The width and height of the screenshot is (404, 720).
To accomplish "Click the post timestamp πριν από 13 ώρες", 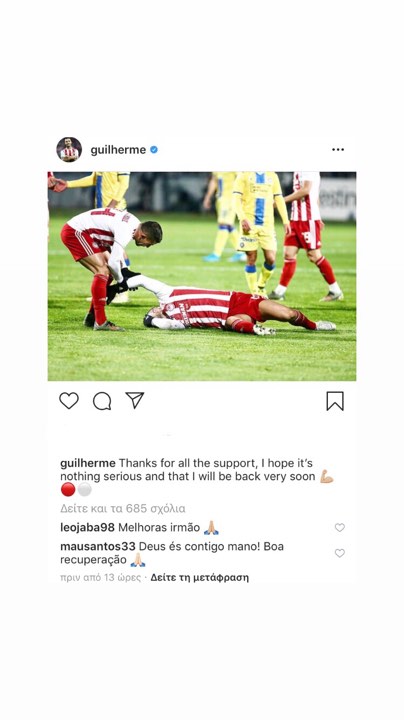I will coord(101,577).
